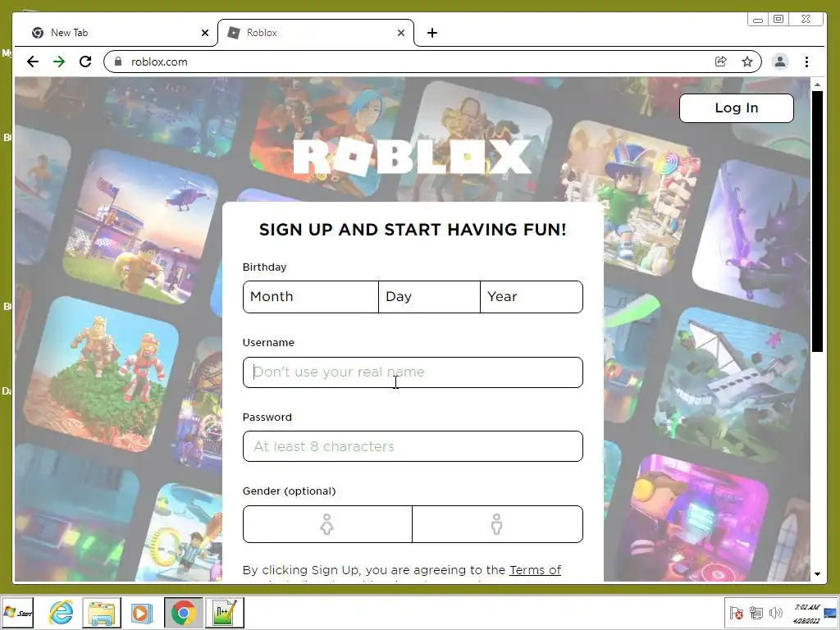Share this page from the address bar
The width and height of the screenshot is (840, 630).
click(x=720, y=62)
